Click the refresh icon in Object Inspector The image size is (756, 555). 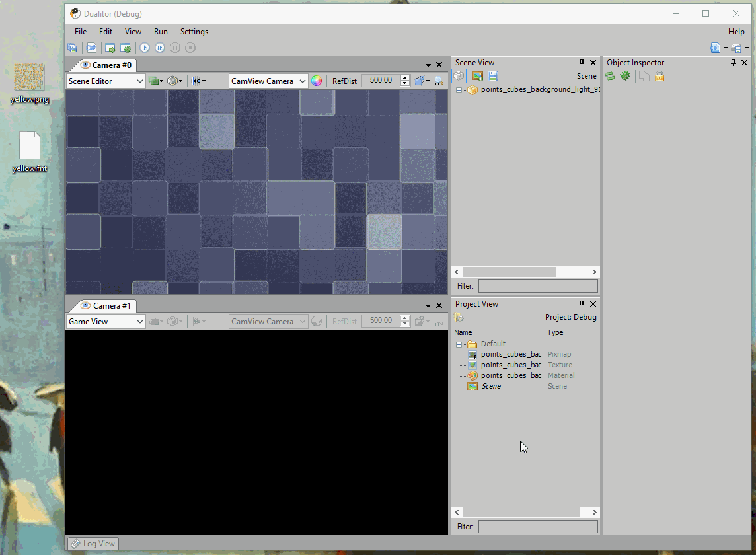(x=611, y=76)
